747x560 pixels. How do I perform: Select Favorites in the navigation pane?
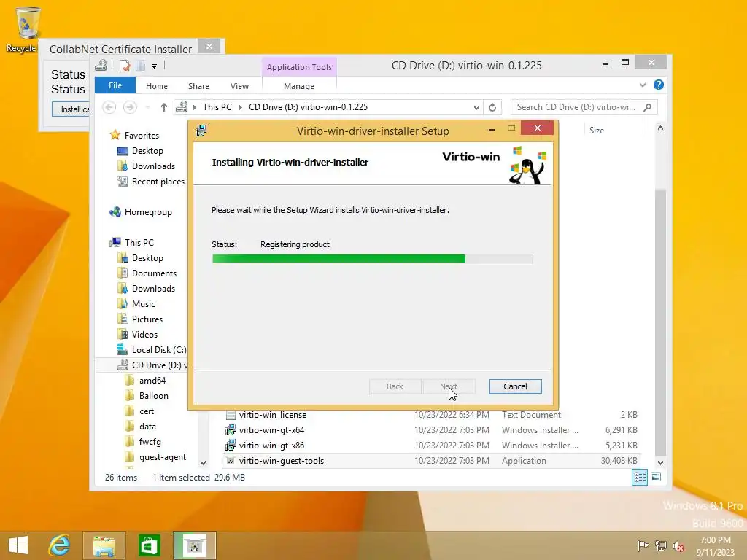point(142,135)
